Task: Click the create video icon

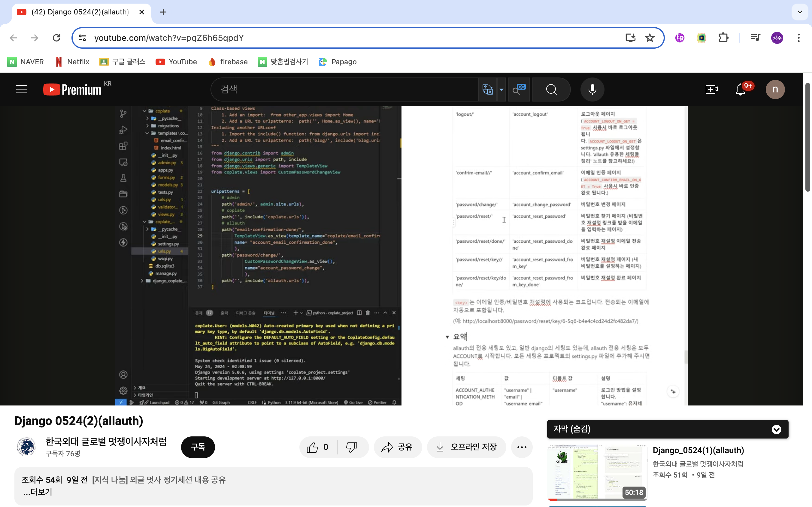Action: click(711, 90)
